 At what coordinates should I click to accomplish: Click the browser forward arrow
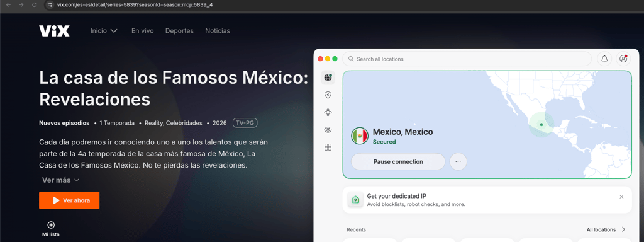point(21,5)
